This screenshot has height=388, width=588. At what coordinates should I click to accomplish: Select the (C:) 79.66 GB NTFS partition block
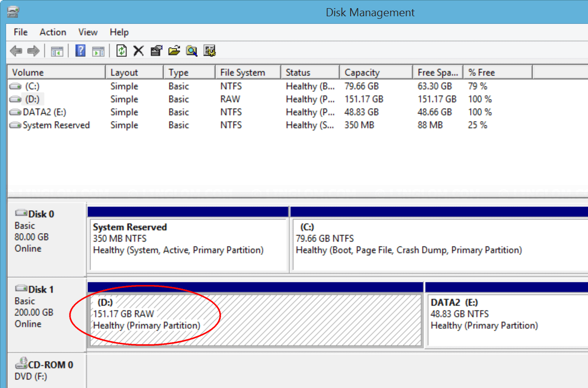click(x=437, y=245)
